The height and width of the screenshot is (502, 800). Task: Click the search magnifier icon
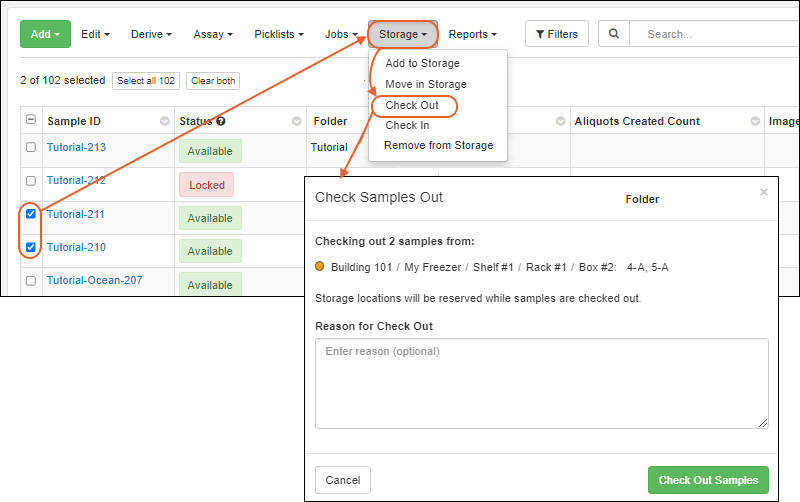(614, 34)
